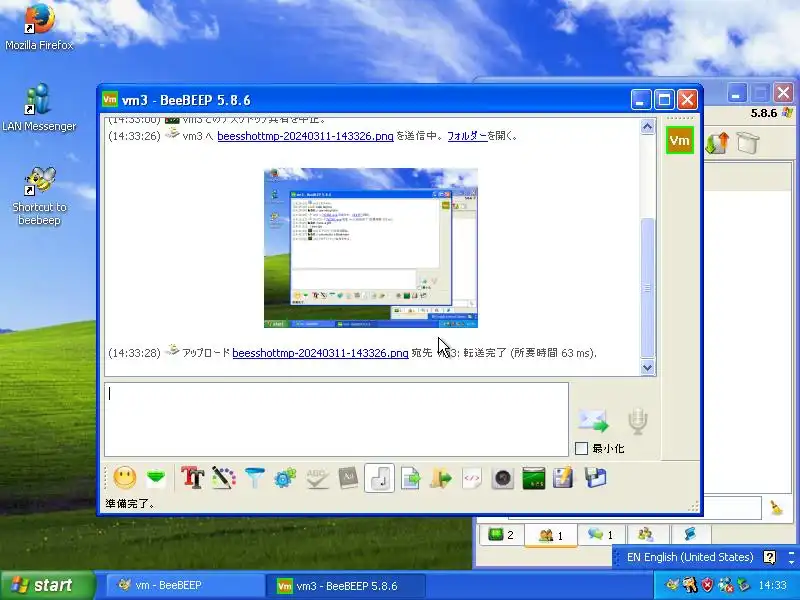Switch to the users tab labeled 1
800x600 pixels.
pyautogui.click(x=551, y=535)
